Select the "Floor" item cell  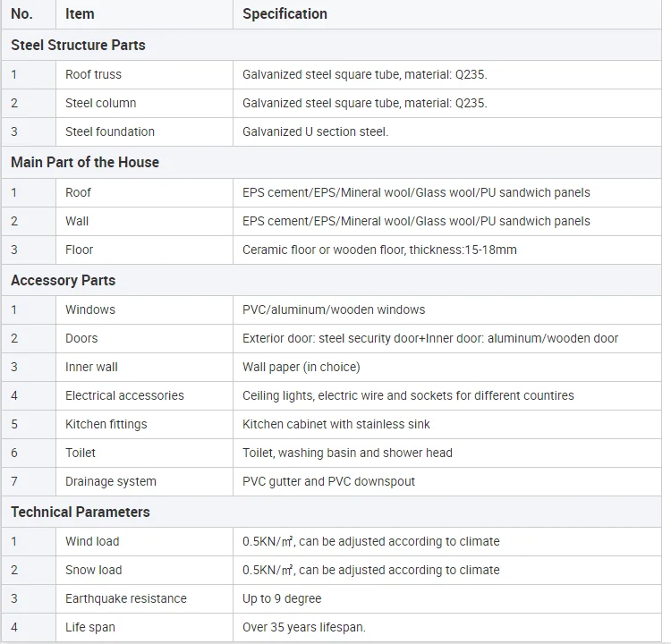pos(79,250)
